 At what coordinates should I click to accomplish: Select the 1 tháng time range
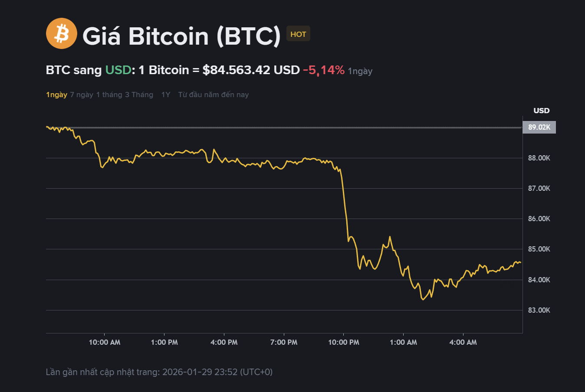pos(108,95)
